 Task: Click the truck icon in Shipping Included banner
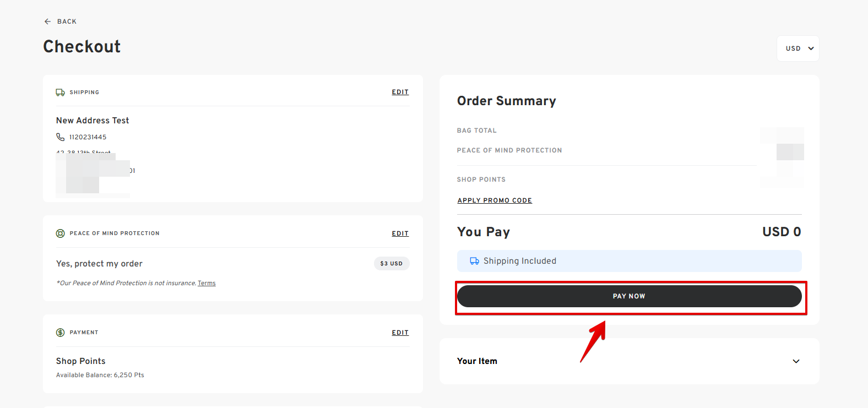[474, 261]
